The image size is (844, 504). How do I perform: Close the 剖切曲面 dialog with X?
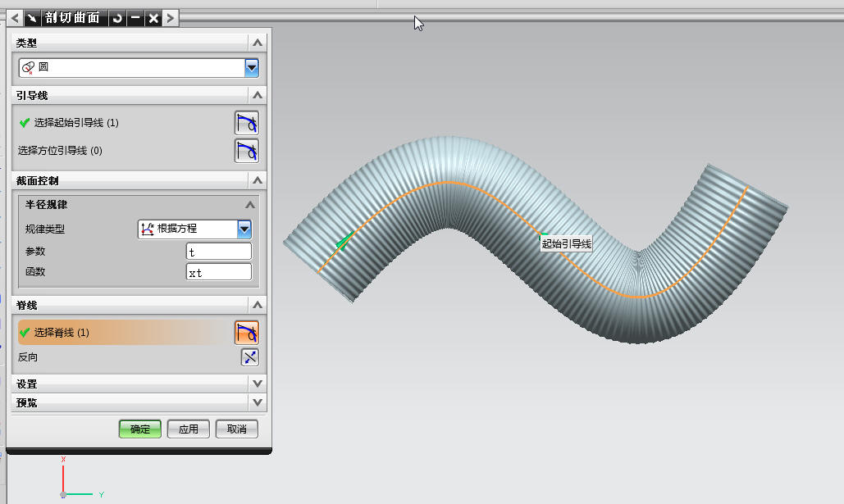[153, 18]
